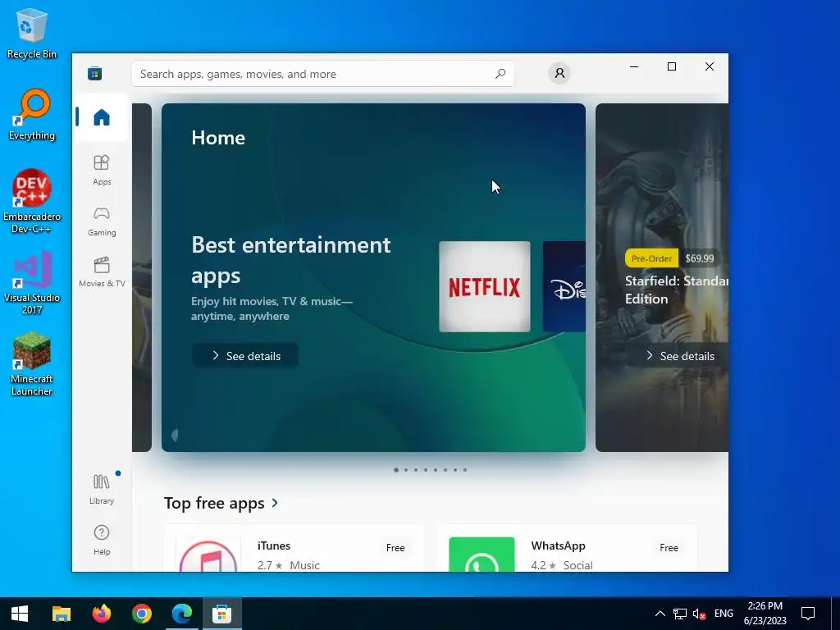Select Embarcadero Dev-C++ desktop shortcut

click(32, 202)
